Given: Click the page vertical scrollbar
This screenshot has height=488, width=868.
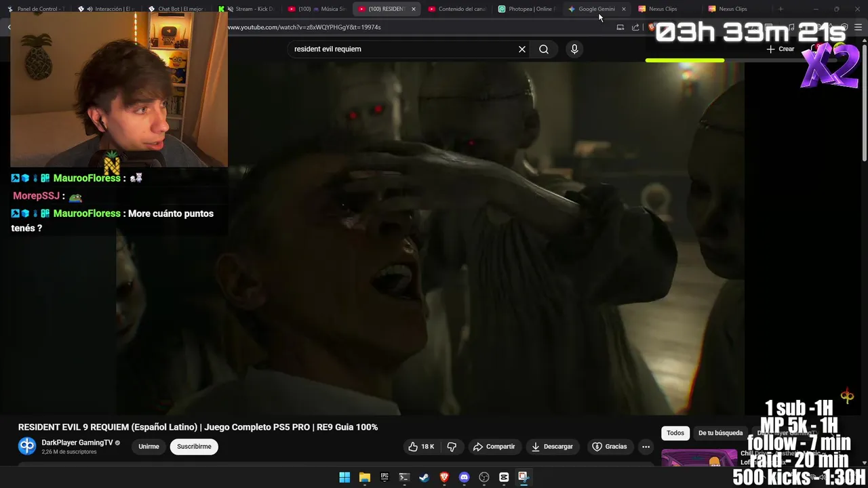Looking at the screenshot, I should click(864, 102).
